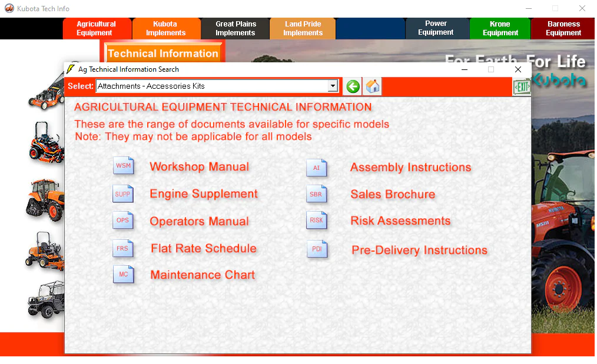
Task: Click the Technical Information button
Action: [x=163, y=54]
